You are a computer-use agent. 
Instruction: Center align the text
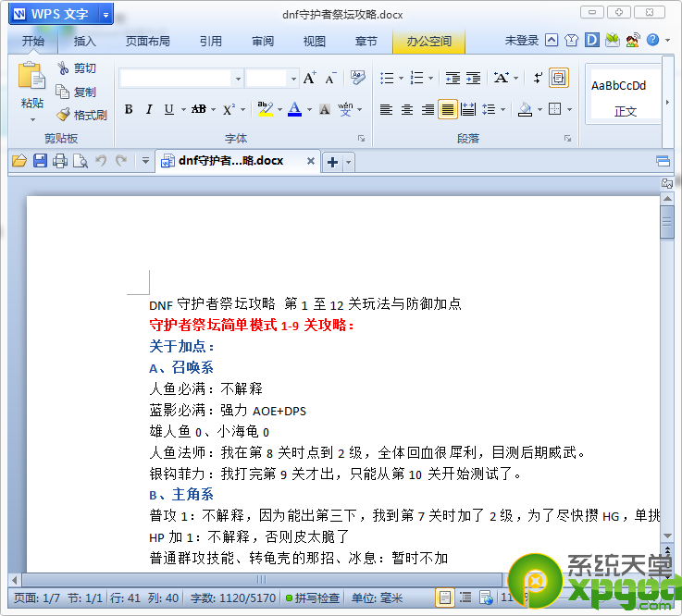[407, 109]
